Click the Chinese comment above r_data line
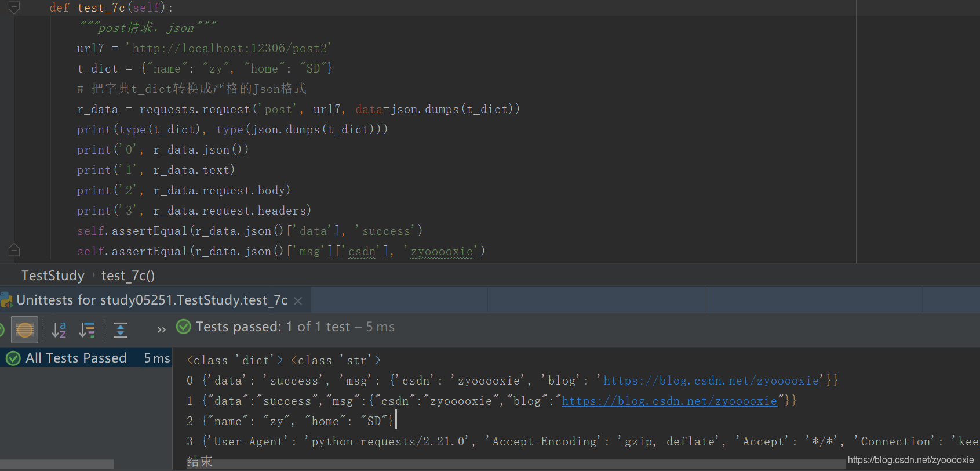 [192, 89]
